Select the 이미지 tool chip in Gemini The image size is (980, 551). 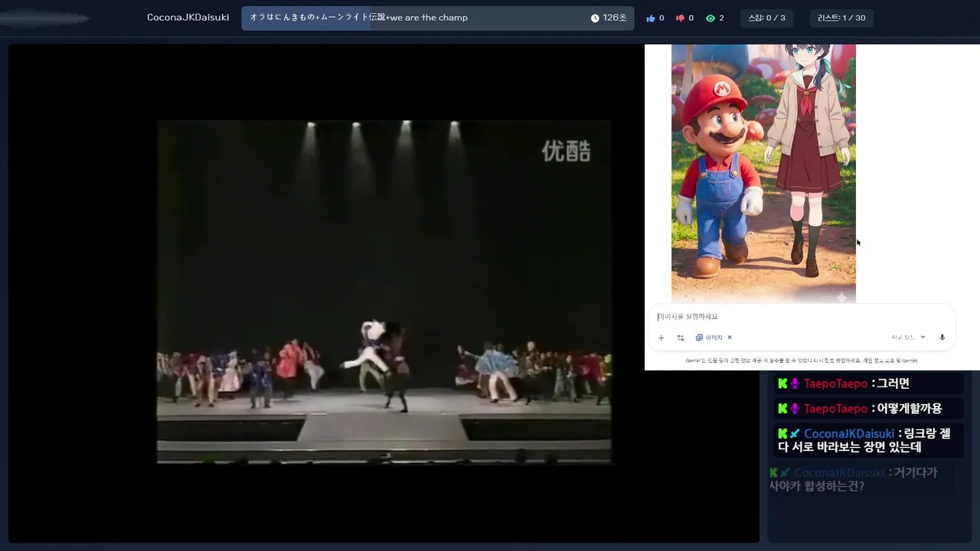point(709,337)
